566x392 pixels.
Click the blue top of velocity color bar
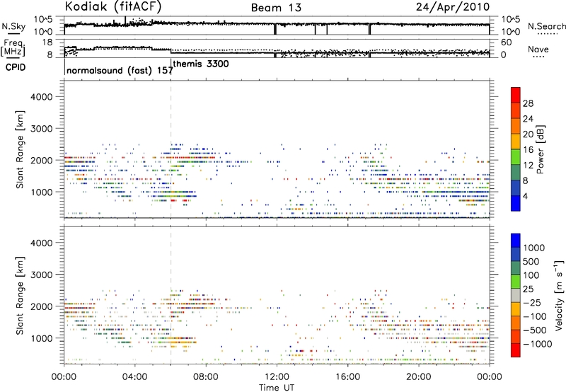coord(516,241)
